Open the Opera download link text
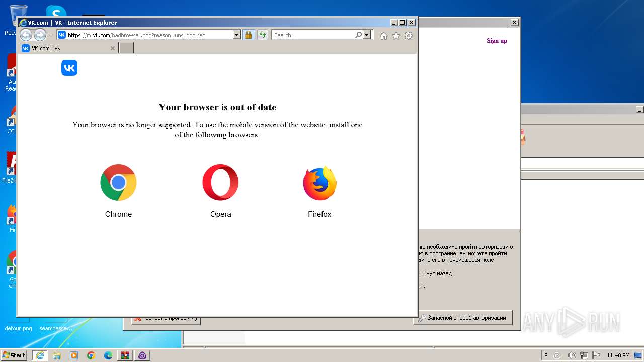 (x=221, y=214)
